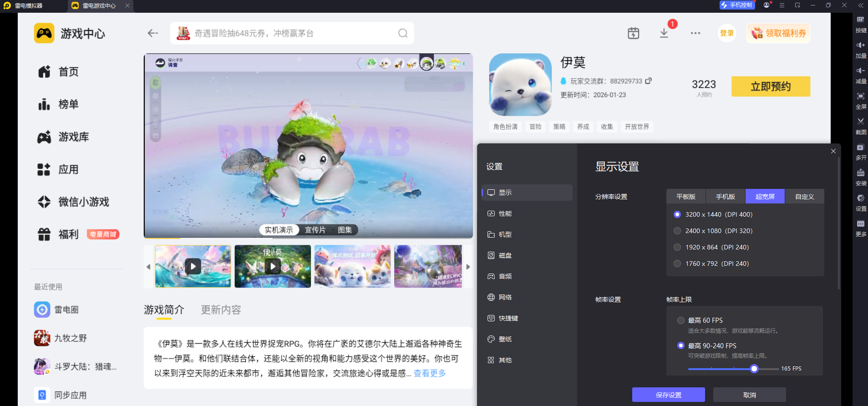Viewport: 868px width, 406px height.
Task: Open 同步应用 from recent list
Action: pos(61,395)
